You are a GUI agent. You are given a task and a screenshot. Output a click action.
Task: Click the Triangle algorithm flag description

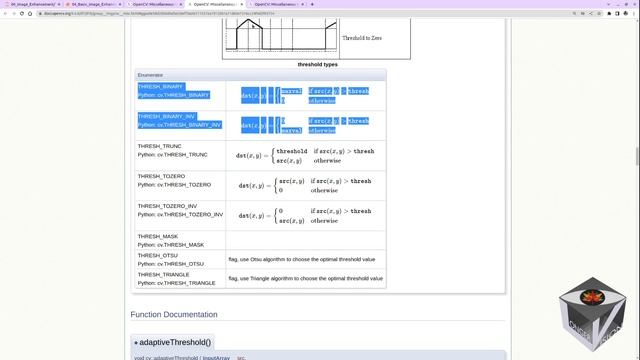click(x=306, y=278)
